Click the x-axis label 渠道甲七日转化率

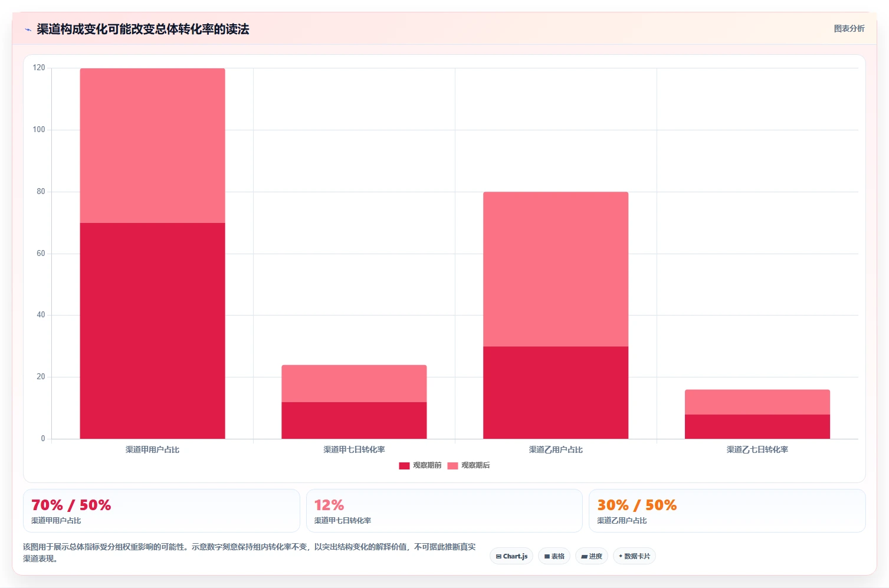coord(354,449)
